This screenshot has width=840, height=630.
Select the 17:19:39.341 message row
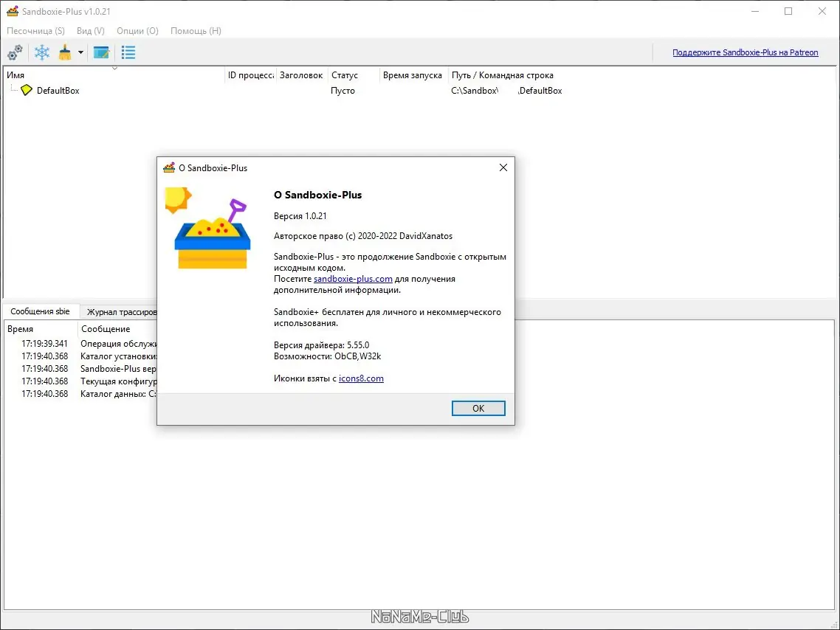81,344
